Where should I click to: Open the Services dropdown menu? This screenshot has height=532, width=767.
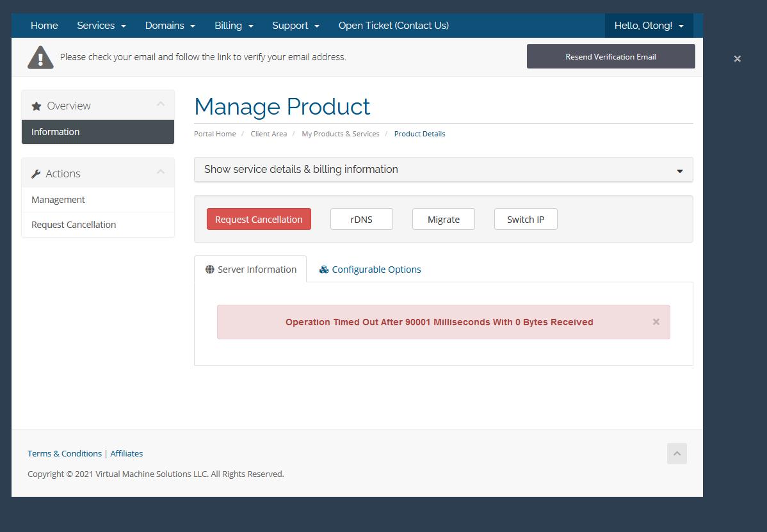(x=101, y=26)
